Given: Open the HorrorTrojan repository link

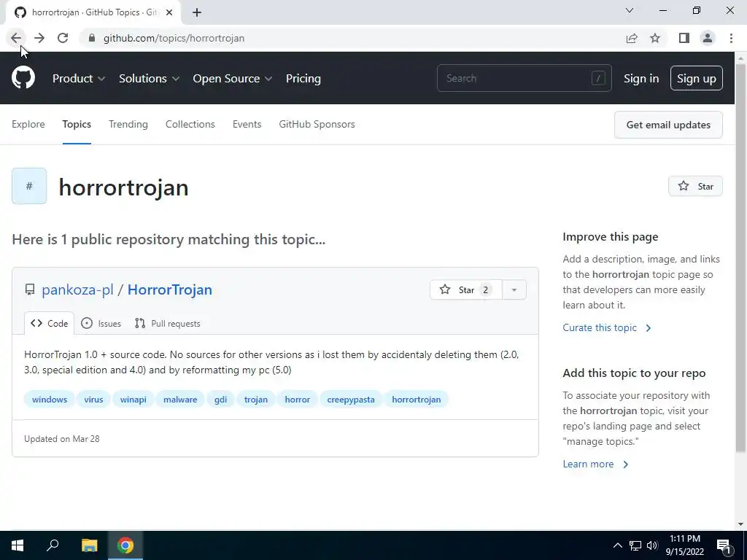Looking at the screenshot, I should pyautogui.click(x=169, y=289).
